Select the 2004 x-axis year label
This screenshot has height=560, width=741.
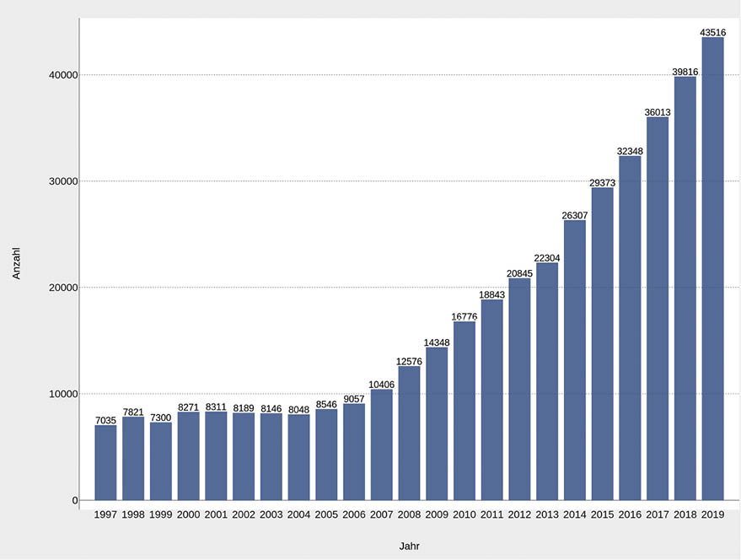pyautogui.click(x=298, y=514)
